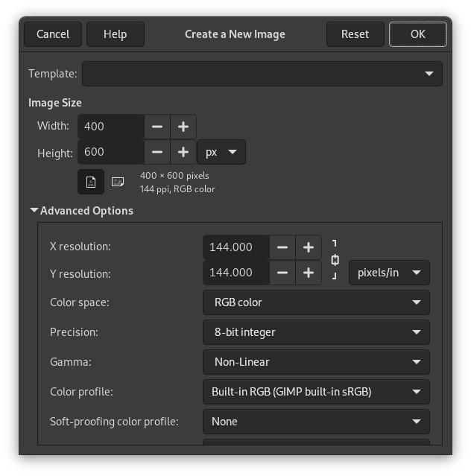The height and width of the screenshot is (476, 471).
Task: Click the Width input field
Action: [x=112, y=127]
